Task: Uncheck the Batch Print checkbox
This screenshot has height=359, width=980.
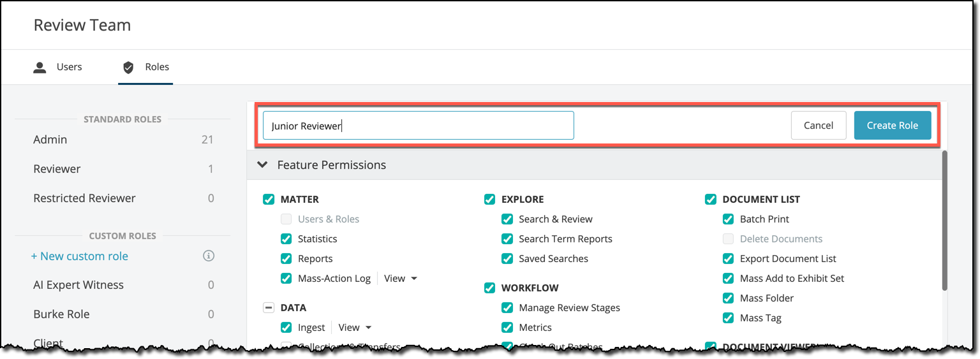Action: click(728, 219)
